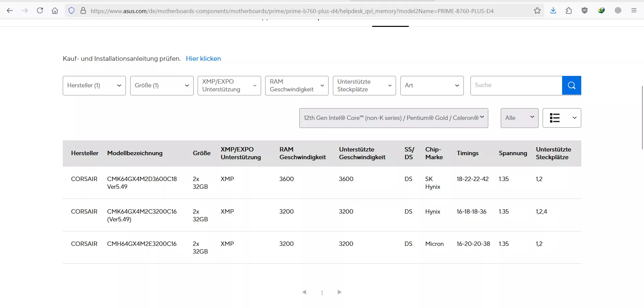Open the Größe (1) filter dropdown
This screenshot has height=308, width=644.
point(162,86)
